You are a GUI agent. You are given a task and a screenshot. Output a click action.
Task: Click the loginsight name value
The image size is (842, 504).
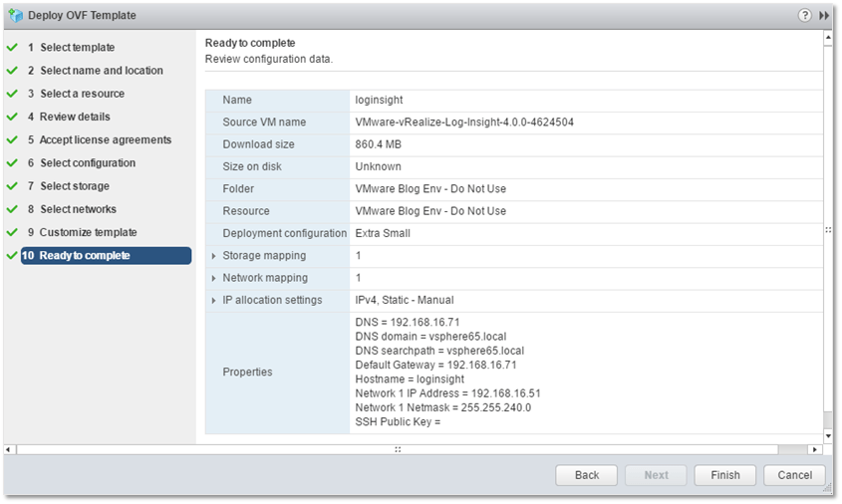[379, 100]
